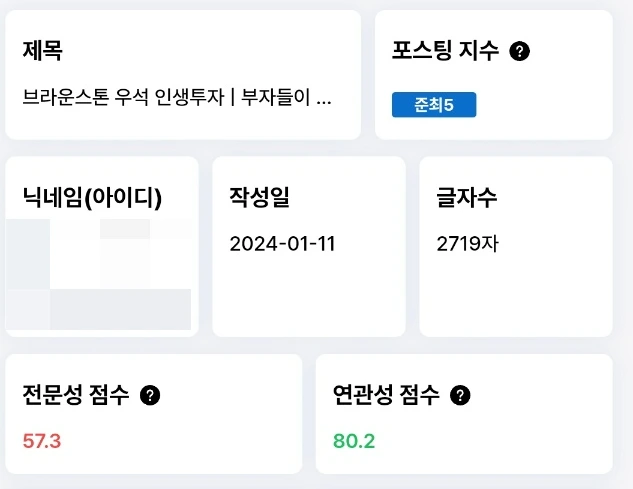Screen dimensions: 633x489
Task: Click the 글자수 heading
Action: 466,197
